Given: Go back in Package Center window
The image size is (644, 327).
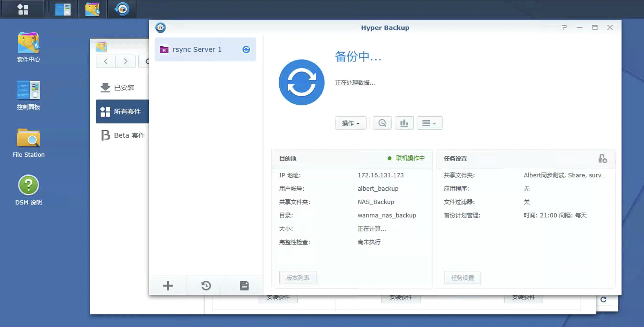Looking at the screenshot, I should pyautogui.click(x=106, y=61).
